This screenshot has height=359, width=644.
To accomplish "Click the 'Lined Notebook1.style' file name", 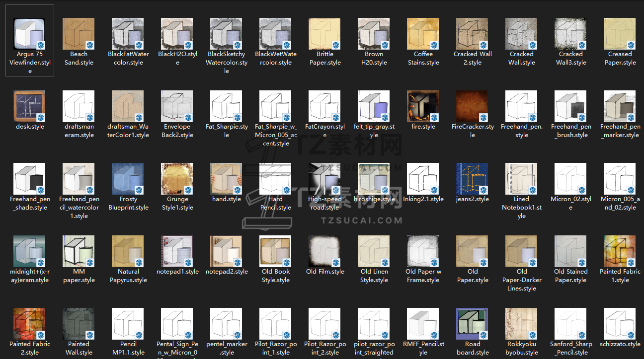I will pyautogui.click(x=522, y=208).
